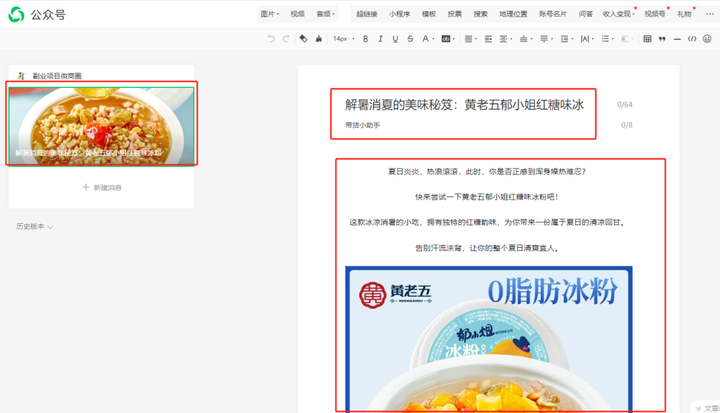Click the paragraph starting 夏日炎炎
The height and width of the screenshot is (413, 720).
point(487,172)
